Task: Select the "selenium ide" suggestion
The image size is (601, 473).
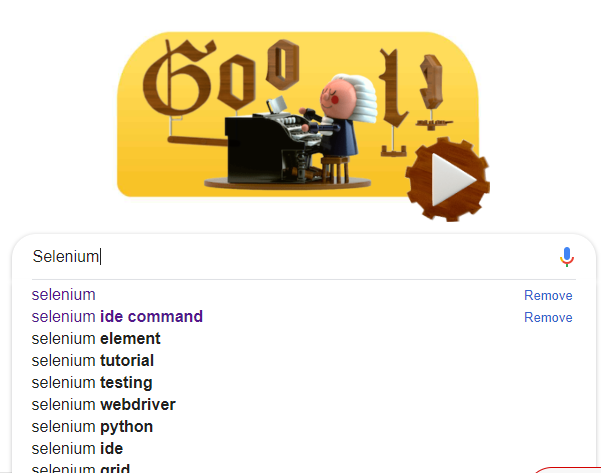Action: pos(77,449)
